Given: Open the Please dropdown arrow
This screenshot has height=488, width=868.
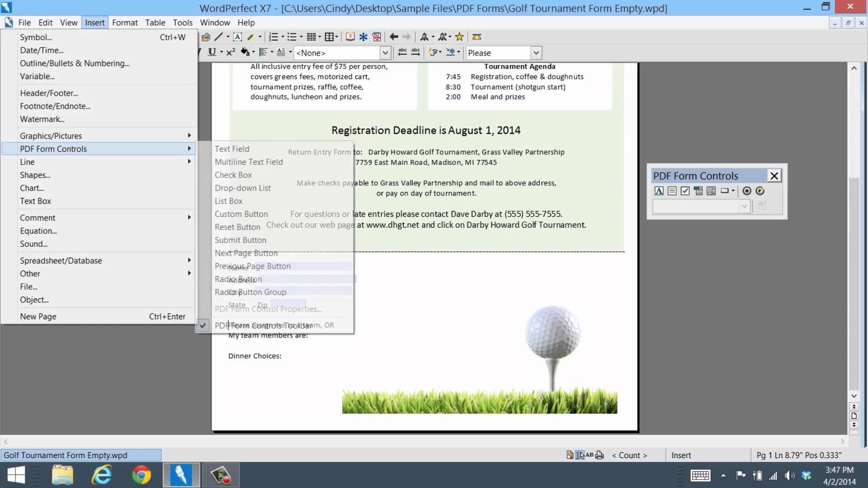Looking at the screenshot, I should [536, 53].
